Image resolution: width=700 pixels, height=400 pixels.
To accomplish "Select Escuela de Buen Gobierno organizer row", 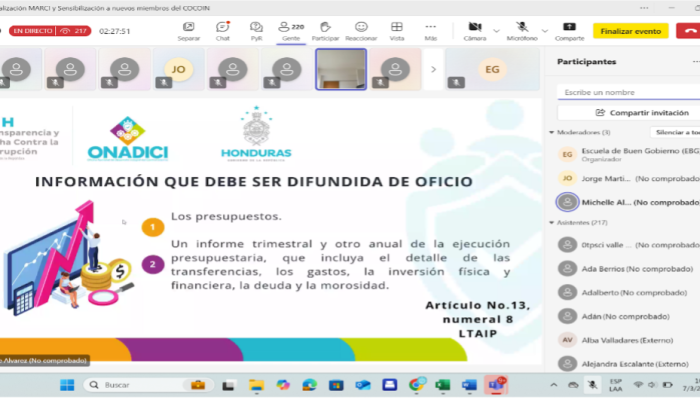I will (x=629, y=154).
